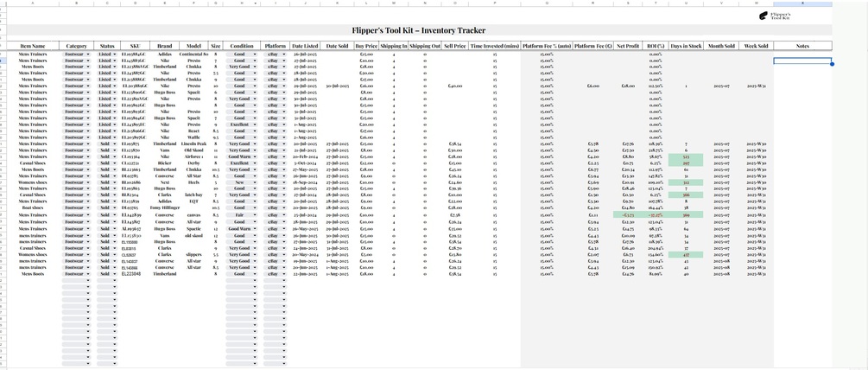This screenshot has height=370, width=868.
Task: Click the Waffle model cell
Action: 193,137
